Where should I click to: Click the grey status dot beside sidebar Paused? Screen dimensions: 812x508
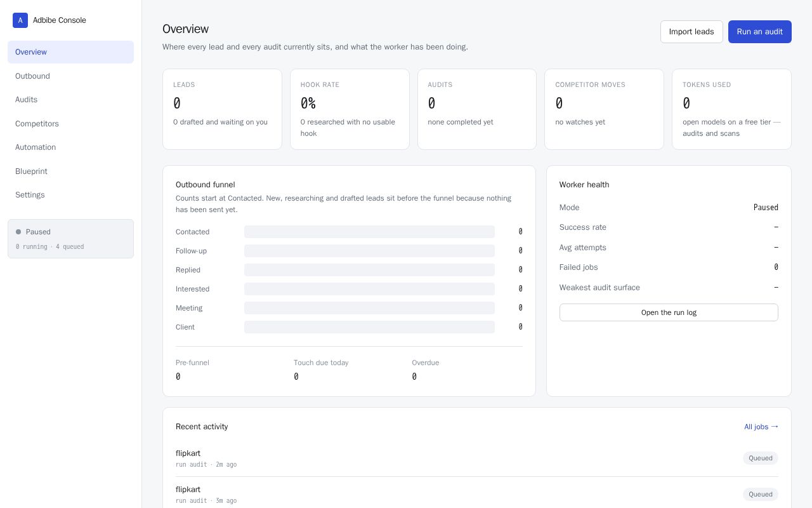point(18,232)
